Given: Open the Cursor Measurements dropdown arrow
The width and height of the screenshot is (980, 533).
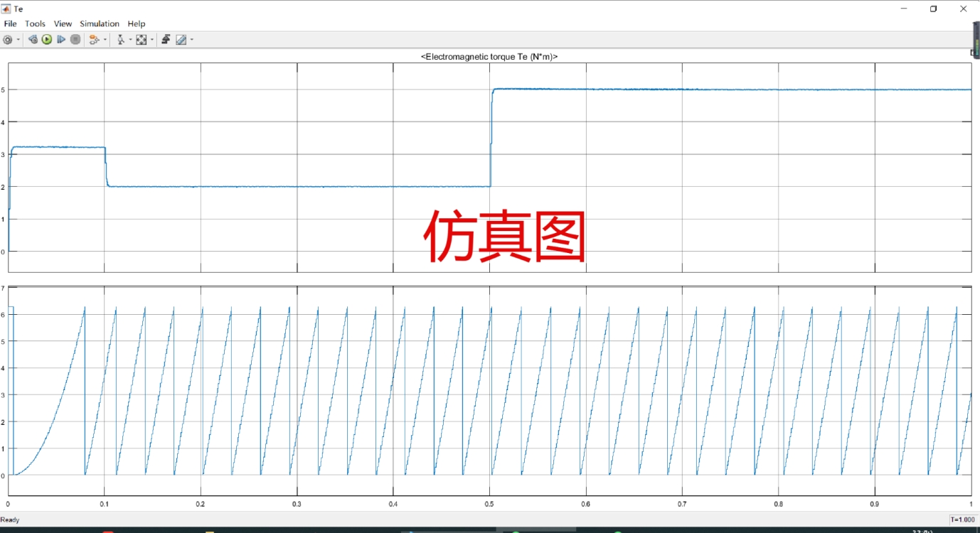Looking at the screenshot, I should [131, 39].
